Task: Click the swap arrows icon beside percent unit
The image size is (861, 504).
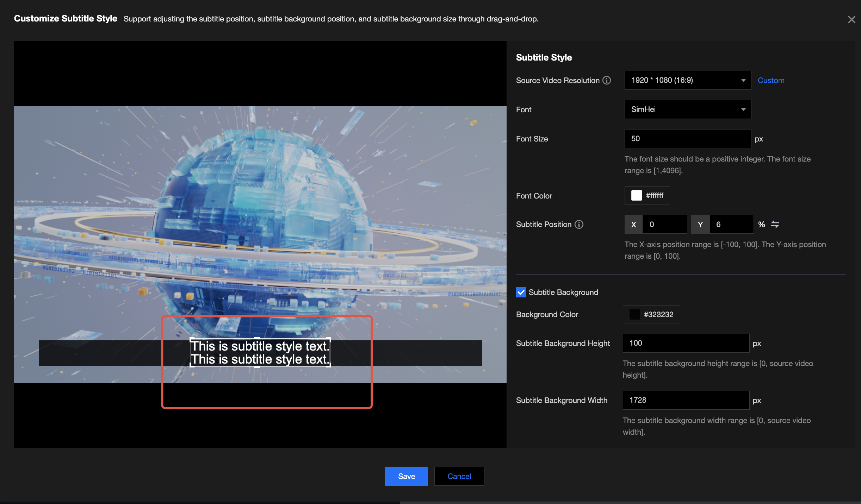Action: tap(775, 224)
